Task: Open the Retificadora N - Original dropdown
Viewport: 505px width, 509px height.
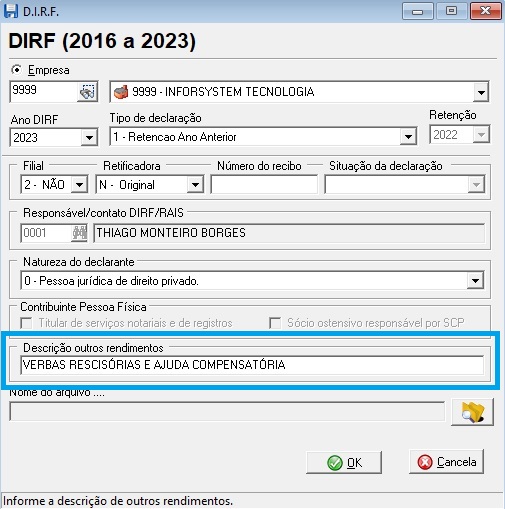Action: pyautogui.click(x=195, y=184)
